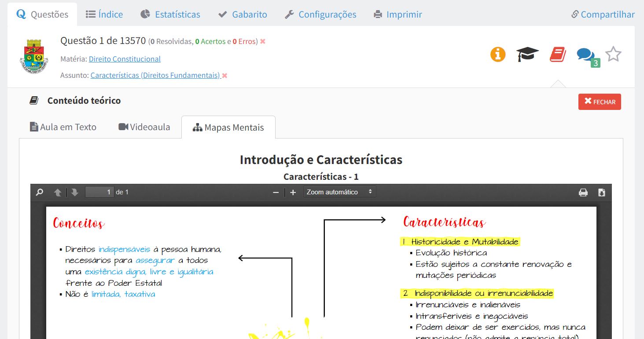Zoom out with the minus button

[x=276, y=192]
